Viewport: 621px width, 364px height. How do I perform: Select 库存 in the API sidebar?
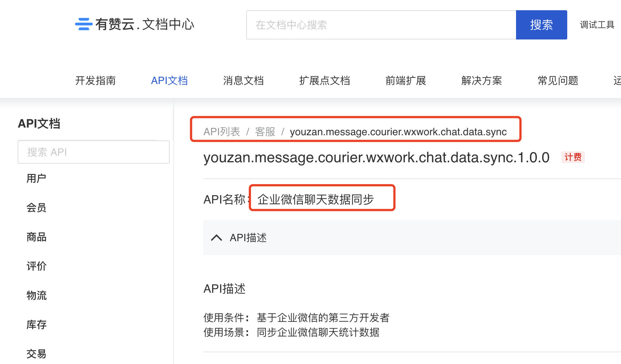36,325
